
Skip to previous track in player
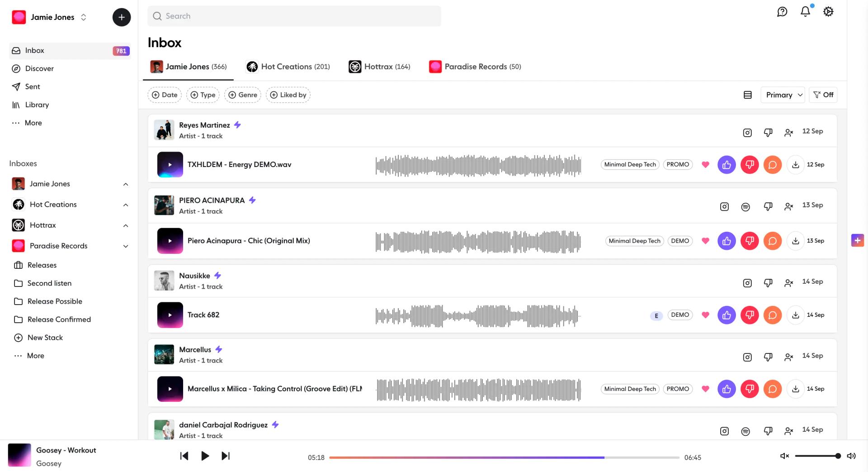[184, 456]
